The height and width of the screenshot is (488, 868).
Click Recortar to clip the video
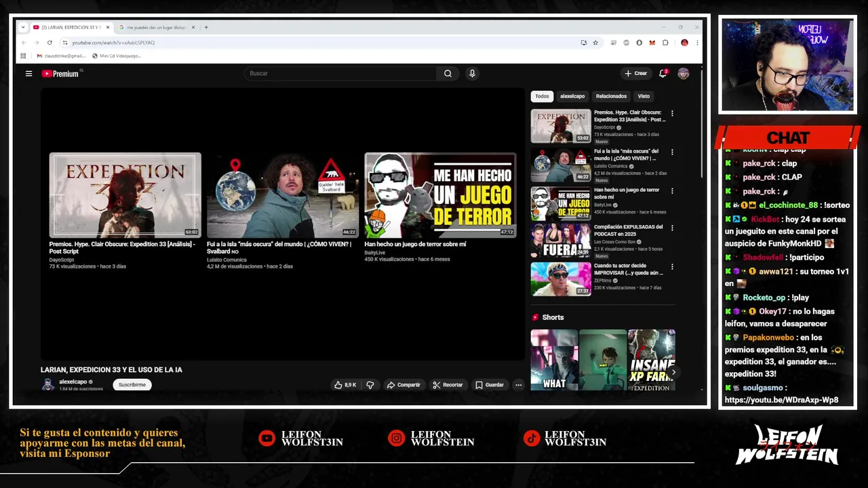(x=448, y=385)
